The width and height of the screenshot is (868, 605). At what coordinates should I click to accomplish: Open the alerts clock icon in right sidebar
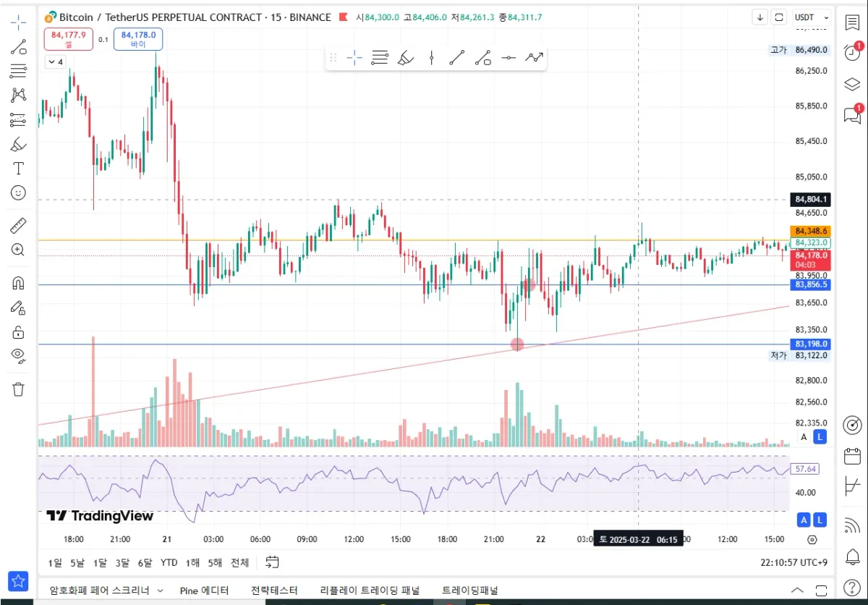coord(852,53)
